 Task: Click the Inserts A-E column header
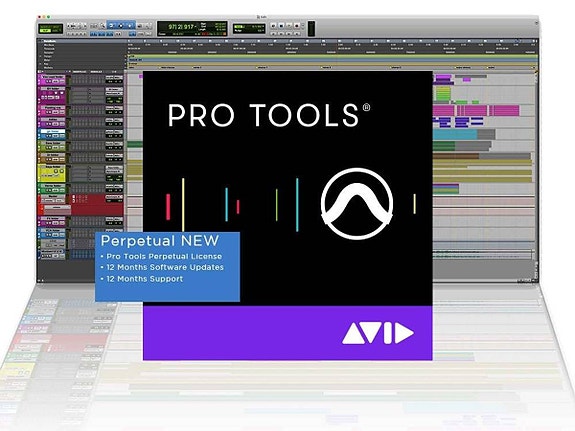point(80,72)
